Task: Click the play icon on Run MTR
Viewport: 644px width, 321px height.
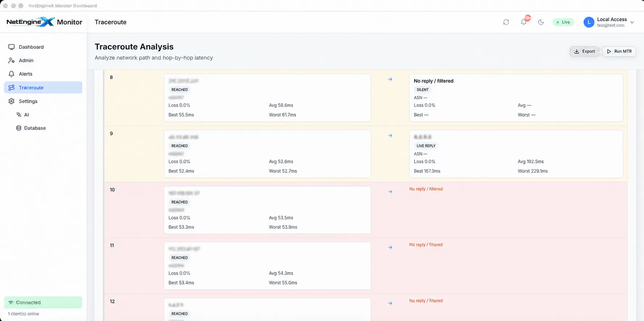Action: [x=609, y=51]
